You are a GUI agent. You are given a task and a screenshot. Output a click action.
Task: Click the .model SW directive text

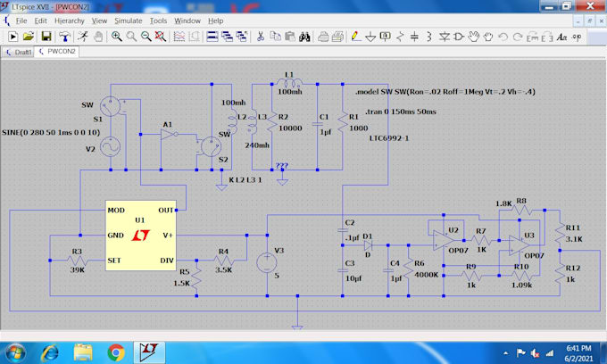(x=445, y=92)
